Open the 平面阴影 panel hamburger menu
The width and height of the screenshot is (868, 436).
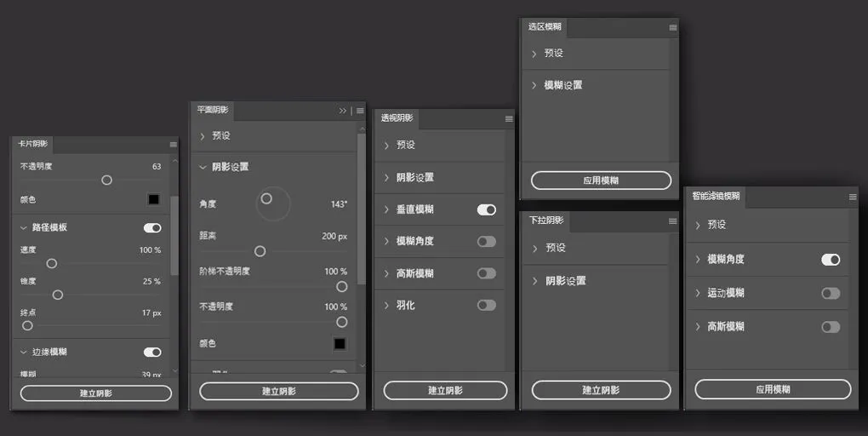click(360, 111)
